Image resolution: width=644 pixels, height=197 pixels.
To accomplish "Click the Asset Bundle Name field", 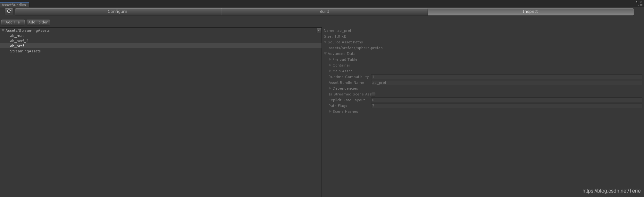I will pyautogui.click(x=507, y=83).
